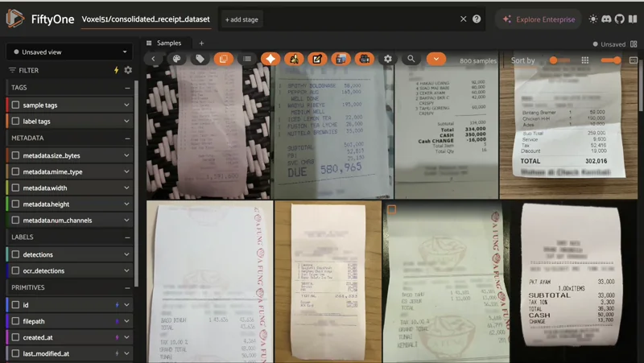Enable the sample tags checkbox
This screenshot has height=363, width=644.
click(15, 105)
